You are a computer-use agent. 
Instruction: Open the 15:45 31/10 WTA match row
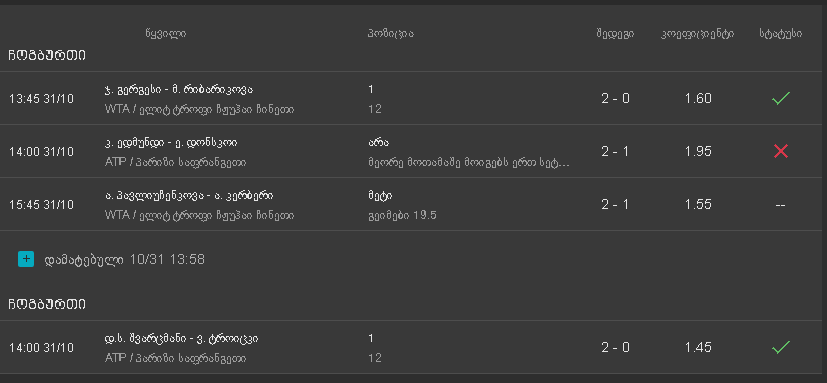(x=411, y=204)
